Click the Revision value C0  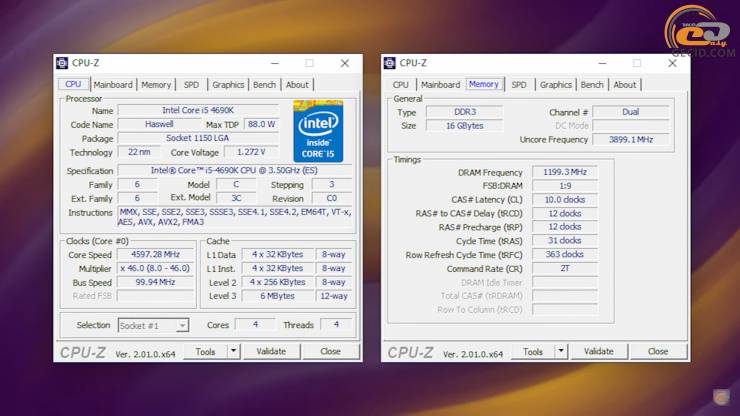(332, 198)
